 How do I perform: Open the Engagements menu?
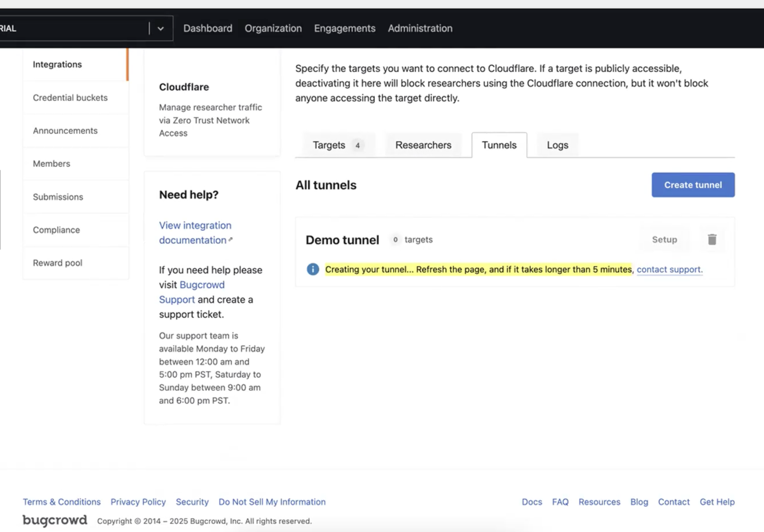click(344, 29)
